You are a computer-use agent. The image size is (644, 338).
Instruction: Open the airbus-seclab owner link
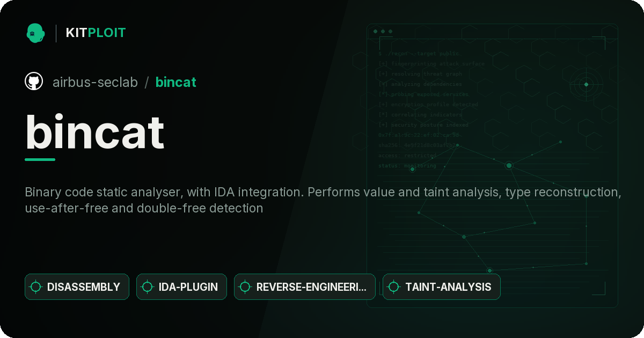tap(95, 82)
